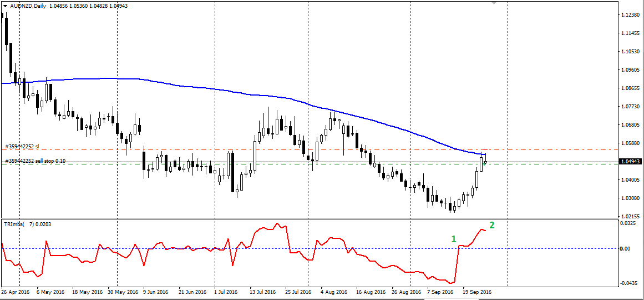The height and width of the screenshot is (300, 644).
Task: Click the 18 May 2016 date label
Action: (x=87, y=293)
